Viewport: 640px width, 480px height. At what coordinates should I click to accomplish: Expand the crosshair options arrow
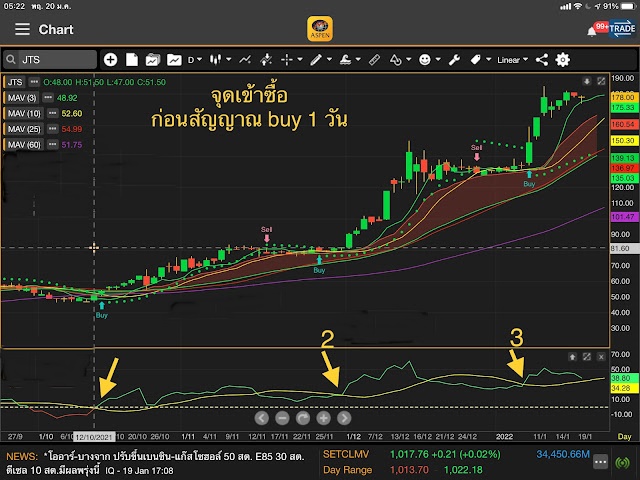(x=300, y=60)
